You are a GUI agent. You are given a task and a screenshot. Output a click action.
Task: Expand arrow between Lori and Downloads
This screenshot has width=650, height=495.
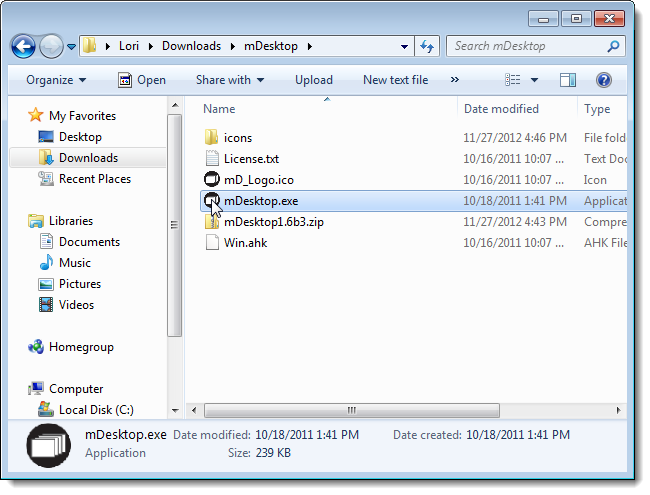click(x=150, y=46)
